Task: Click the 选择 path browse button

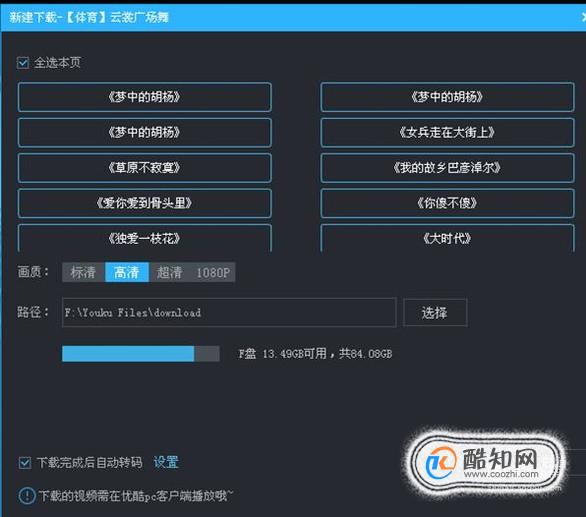Action: [x=435, y=313]
